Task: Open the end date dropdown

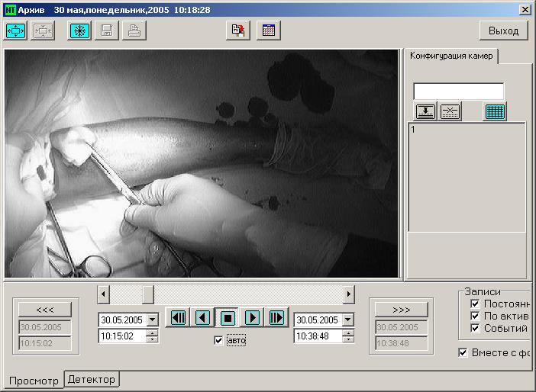Action: [348, 320]
